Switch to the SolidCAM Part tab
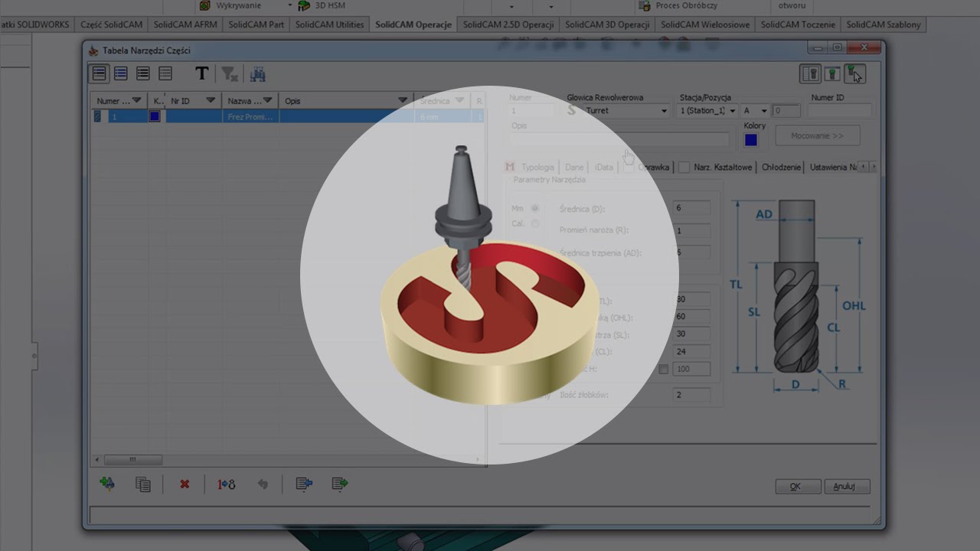The width and height of the screenshot is (980, 551). pos(256,24)
